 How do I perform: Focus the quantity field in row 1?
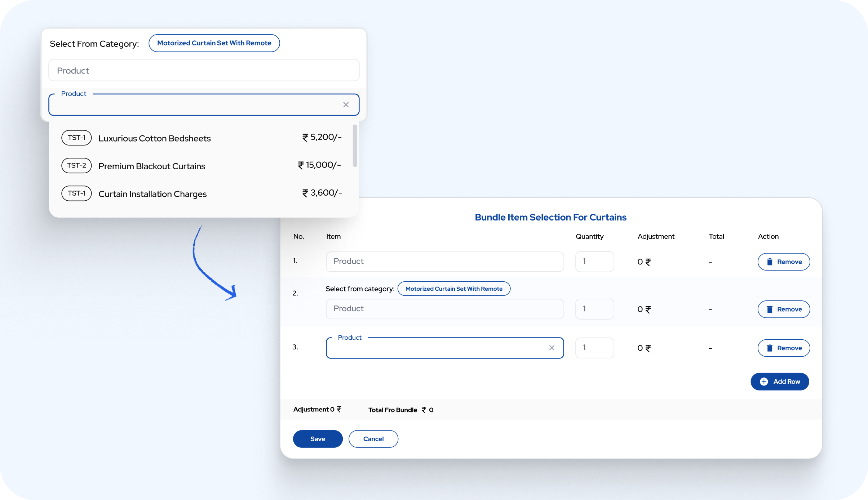point(594,262)
